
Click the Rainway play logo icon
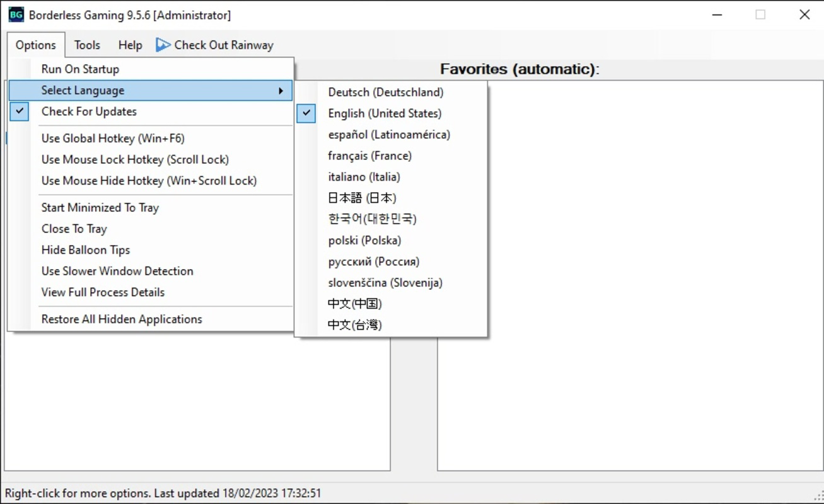163,45
